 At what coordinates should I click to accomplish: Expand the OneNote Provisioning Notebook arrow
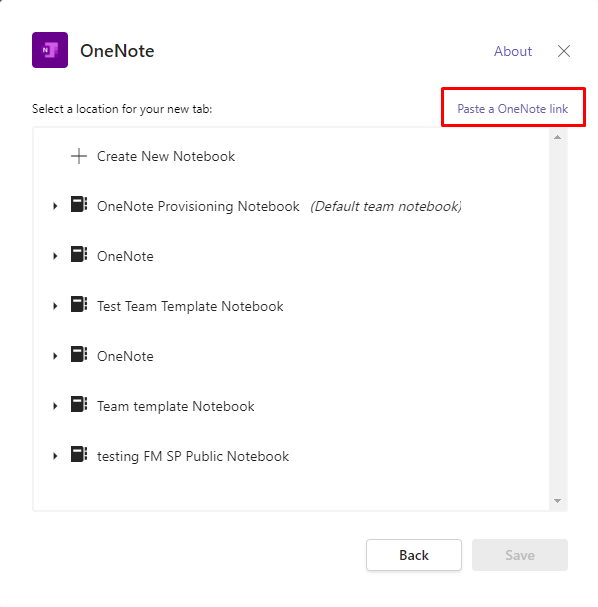[55, 206]
